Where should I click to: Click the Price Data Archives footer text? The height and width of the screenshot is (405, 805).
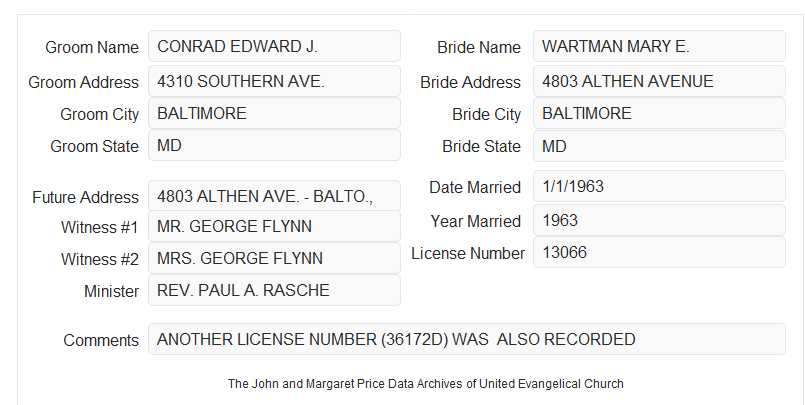tap(426, 384)
